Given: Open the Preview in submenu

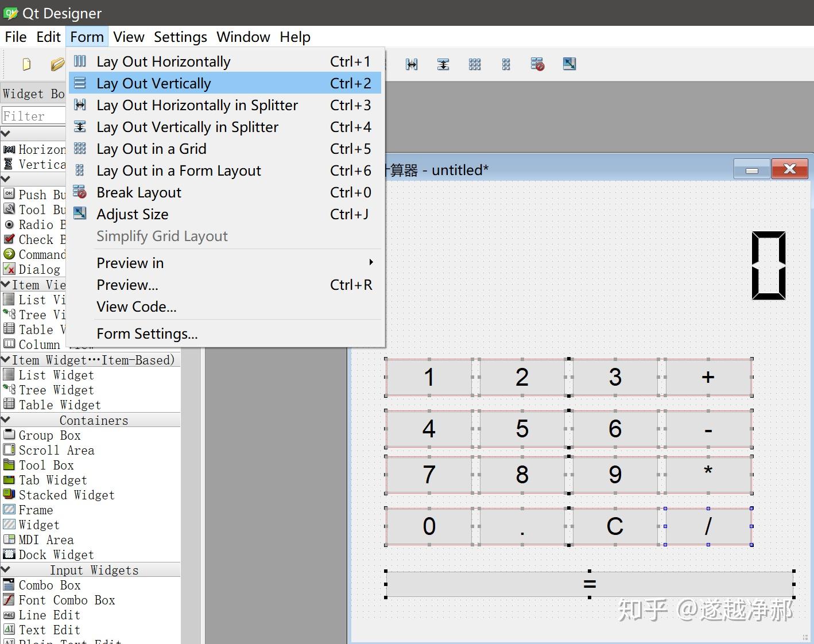Looking at the screenshot, I should coord(225,263).
